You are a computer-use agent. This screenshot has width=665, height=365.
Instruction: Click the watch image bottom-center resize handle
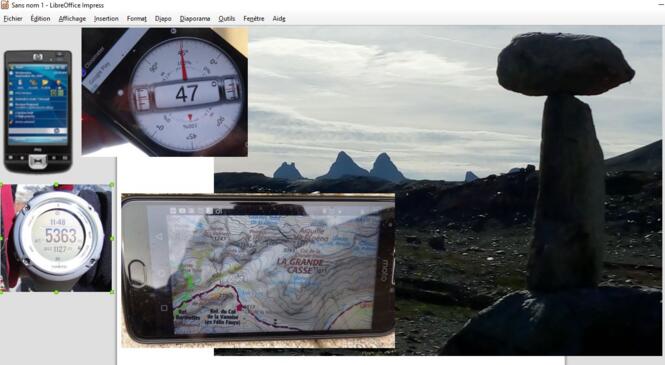[56, 292]
